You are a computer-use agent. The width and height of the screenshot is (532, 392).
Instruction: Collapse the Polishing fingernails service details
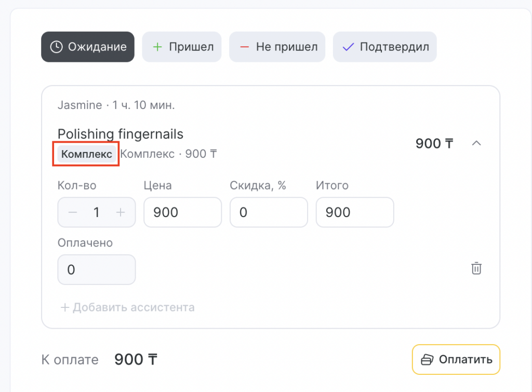(476, 143)
